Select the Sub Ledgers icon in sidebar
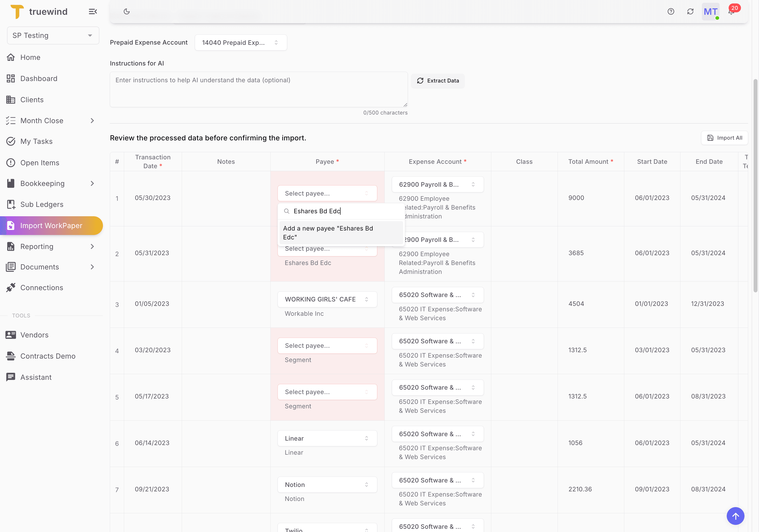The height and width of the screenshot is (532, 759). 11,204
